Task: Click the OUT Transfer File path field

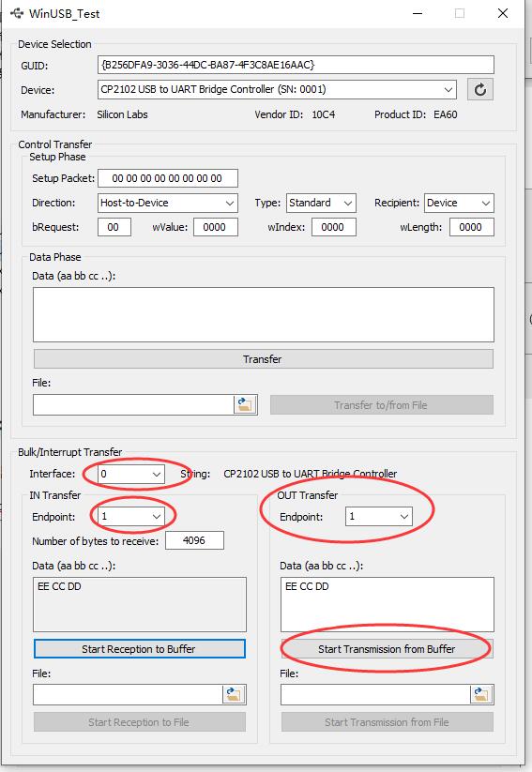Action: point(375,695)
